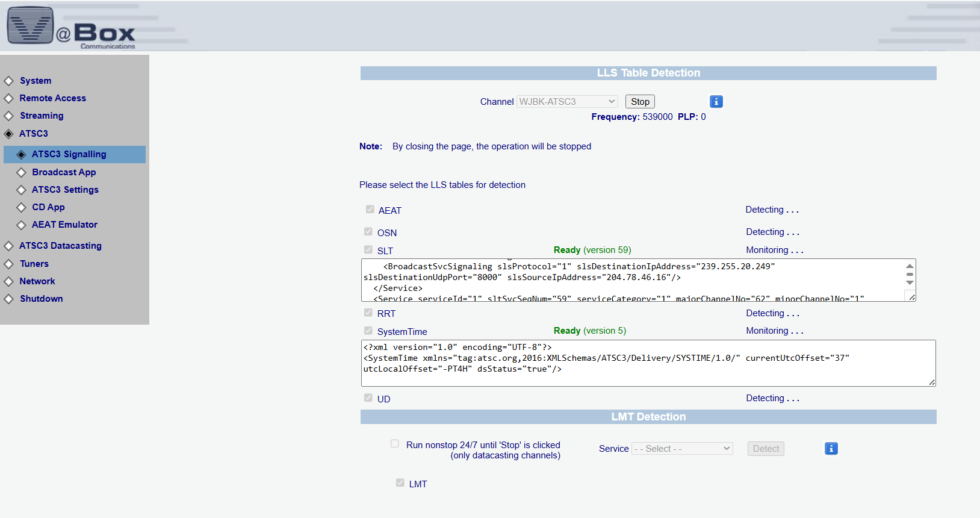Click RRT row 'Detecting . . .' status

(773, 313)
